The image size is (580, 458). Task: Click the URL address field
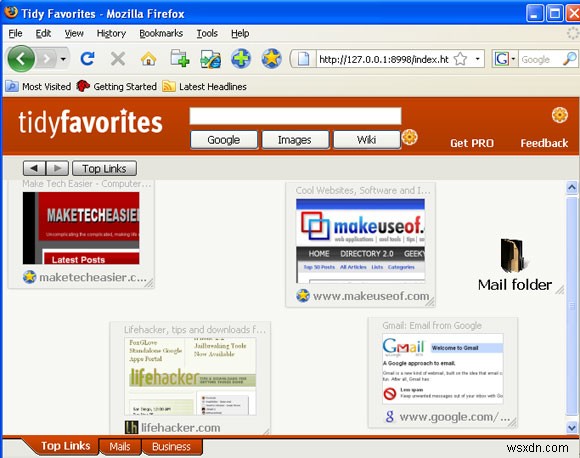[x=384, y=59]
